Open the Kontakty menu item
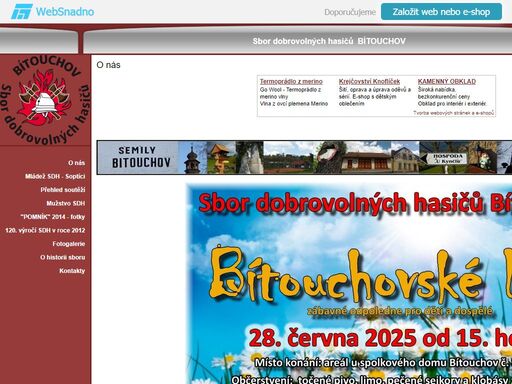 [x=72, y=271]
